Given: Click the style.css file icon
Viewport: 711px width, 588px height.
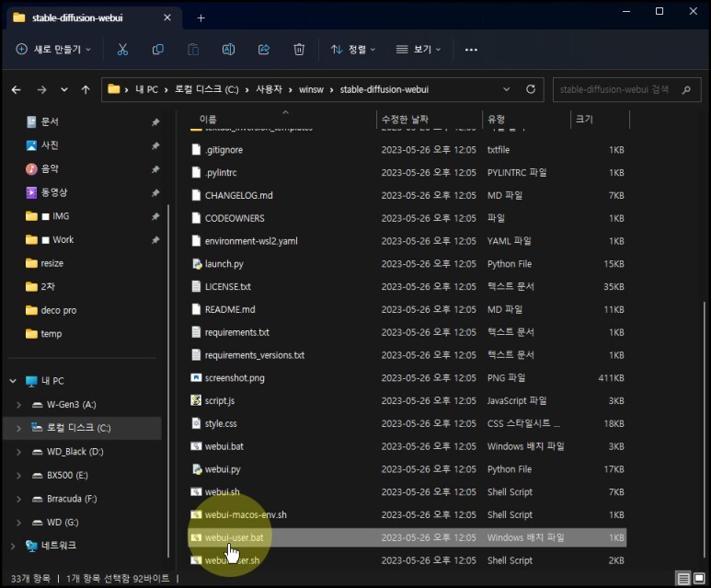Looking at the screenshot, I should 196,423.
